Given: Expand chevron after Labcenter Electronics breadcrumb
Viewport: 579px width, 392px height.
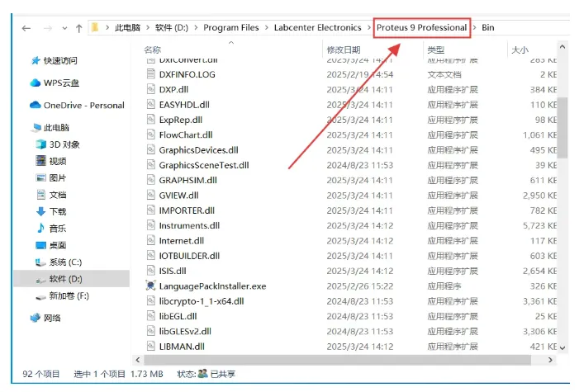Looking at the screenshot, I should pyautogui.click(x=369, y=28).
